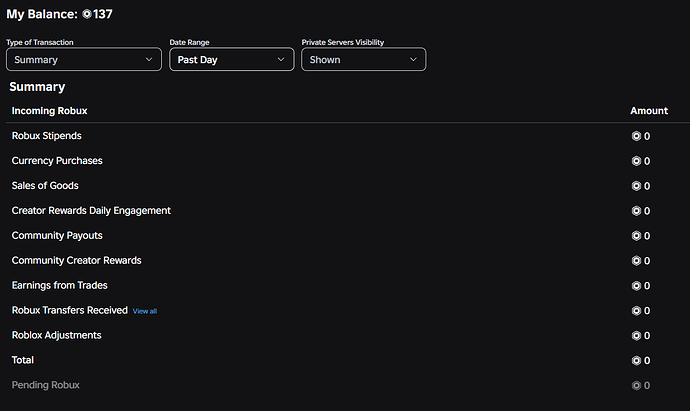Image resolution: width=690 pixels, height=411 pixels.
Task: Select the Robux Transfers Received label
Action: point(70,311)
